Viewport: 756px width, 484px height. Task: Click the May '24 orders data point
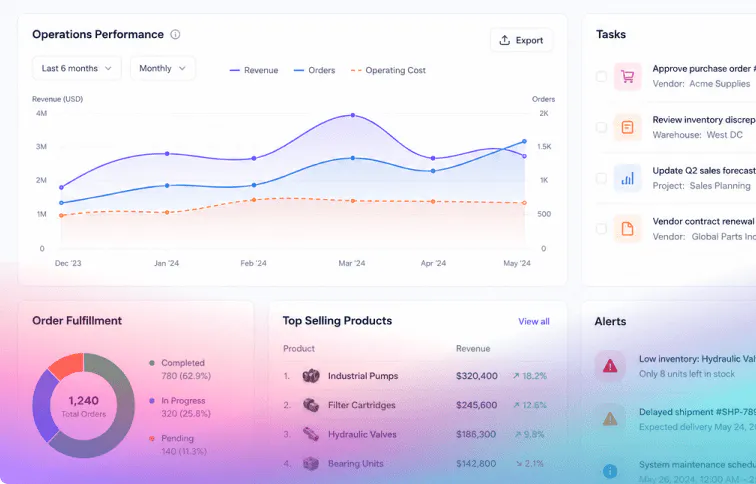point(525,141)
